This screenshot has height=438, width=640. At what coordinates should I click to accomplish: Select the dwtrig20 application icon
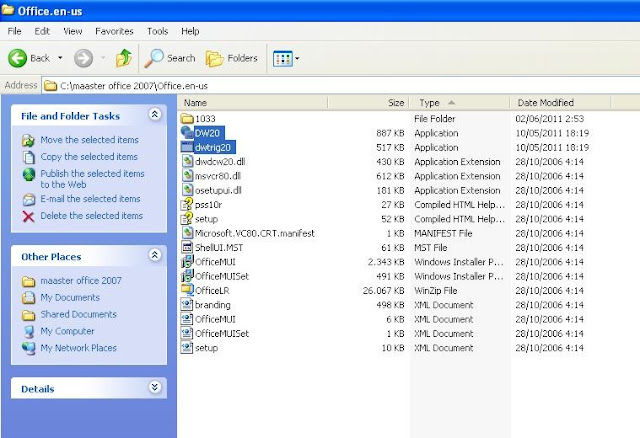tap(187, 147)
